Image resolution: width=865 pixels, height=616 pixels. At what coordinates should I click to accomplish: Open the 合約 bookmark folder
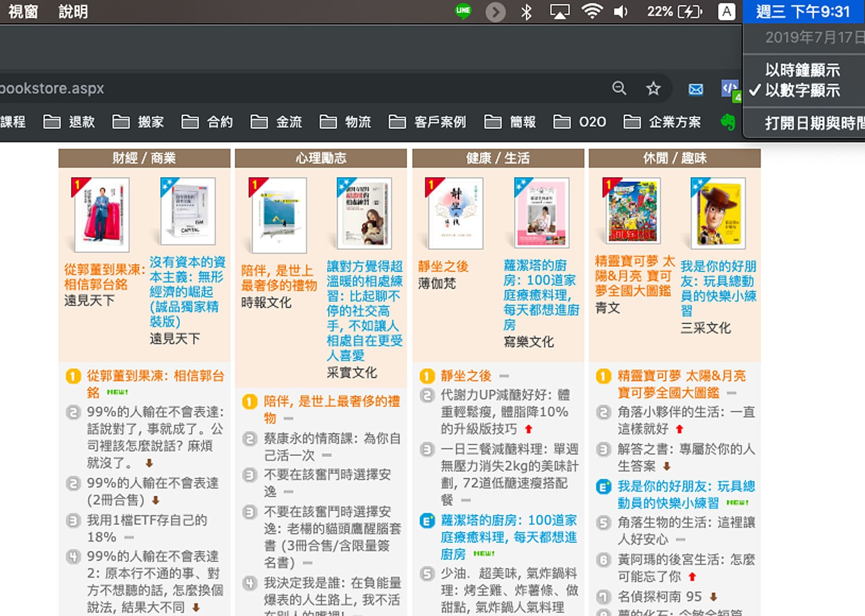(x=207, y=122)
